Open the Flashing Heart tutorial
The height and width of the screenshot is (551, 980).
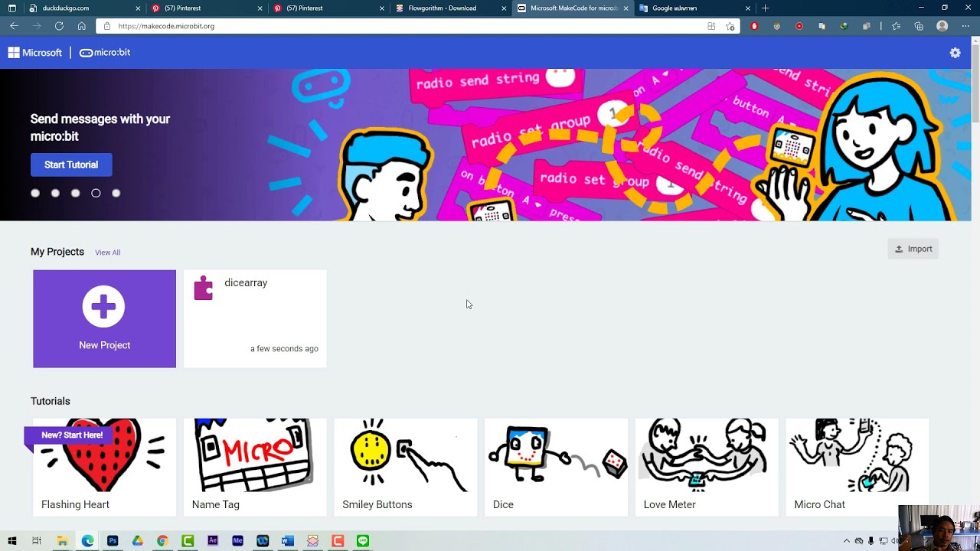pos(104,467)
